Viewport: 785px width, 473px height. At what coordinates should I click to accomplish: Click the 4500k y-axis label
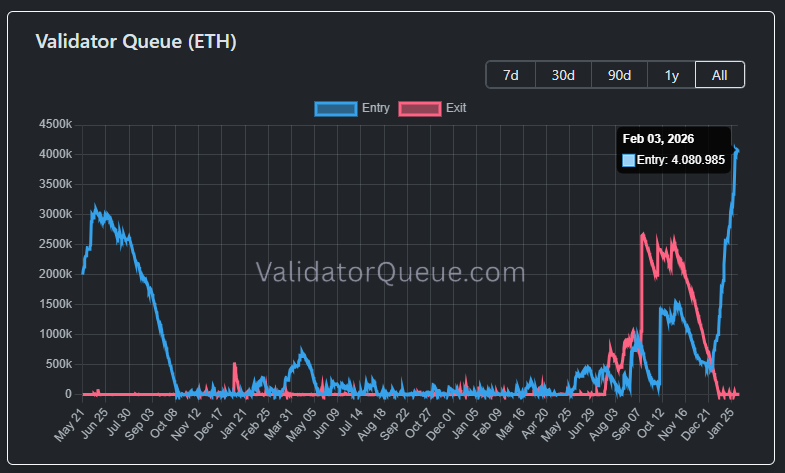(x=55, y=125)
